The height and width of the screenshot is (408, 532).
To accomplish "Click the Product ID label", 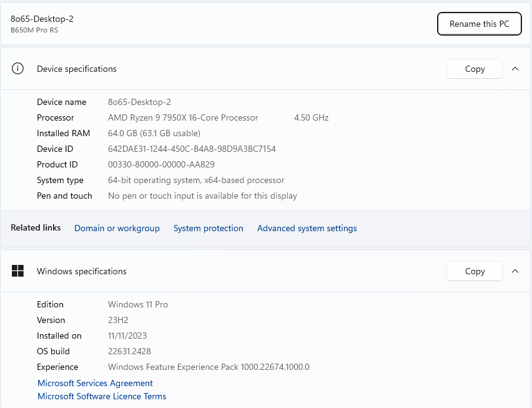I will tap(57, 164).
